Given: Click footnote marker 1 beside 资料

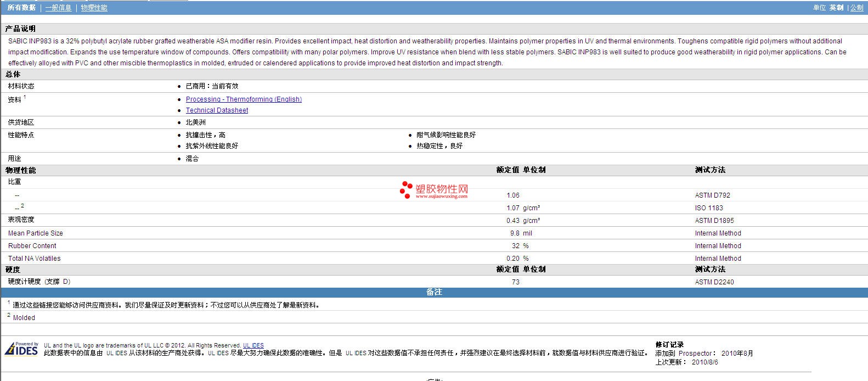Looking at the screenshot, I should (25, 97).
